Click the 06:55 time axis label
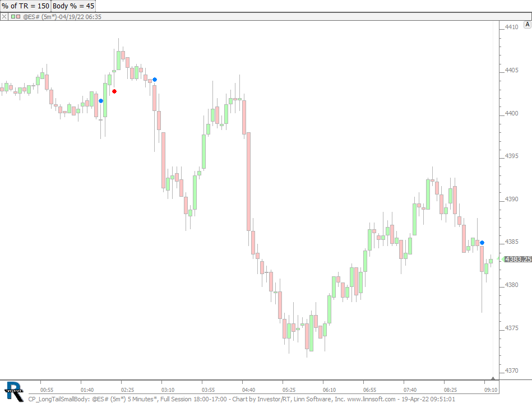 point(370,390)
